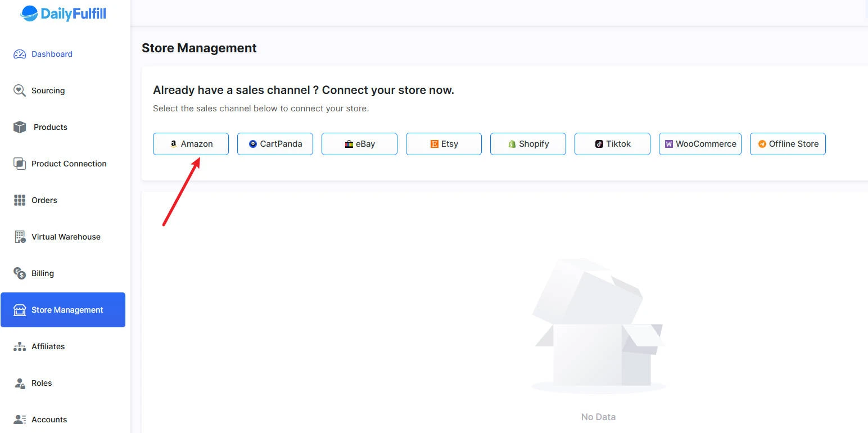Connect a Tiktok shop

click(x=612, y=144)
